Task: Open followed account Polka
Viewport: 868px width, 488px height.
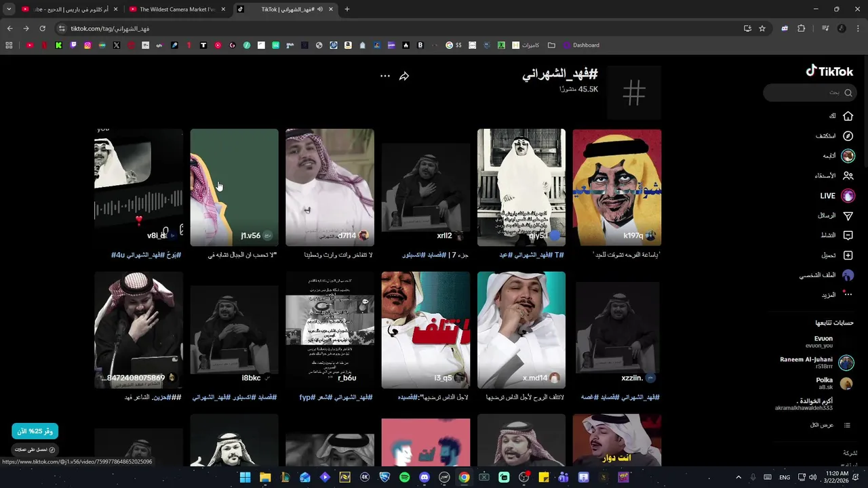Action: (834, 384)
